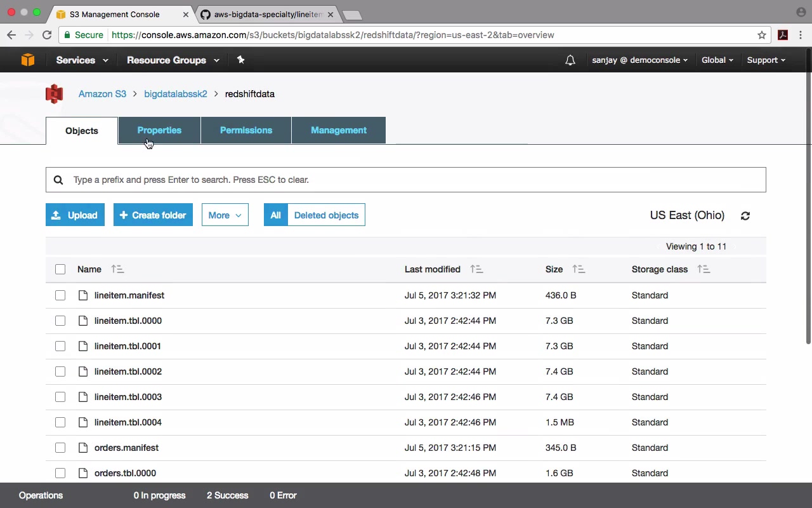The image size is (812, 508).
Task: Open the sanjay @ democonsole account menu
Action: [639, 60]
